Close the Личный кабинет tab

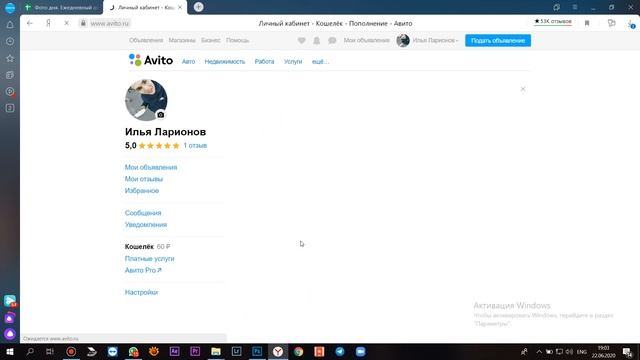[x=180, y=7]
